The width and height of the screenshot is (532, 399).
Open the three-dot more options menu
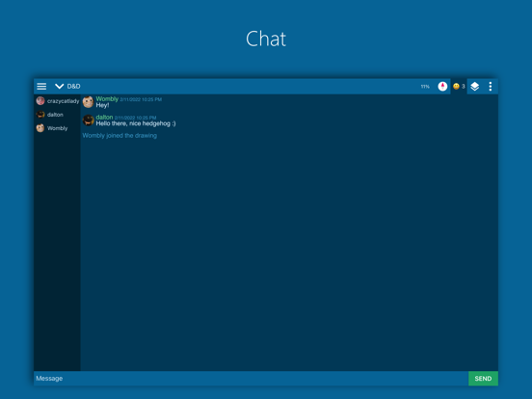click(491, 87)
